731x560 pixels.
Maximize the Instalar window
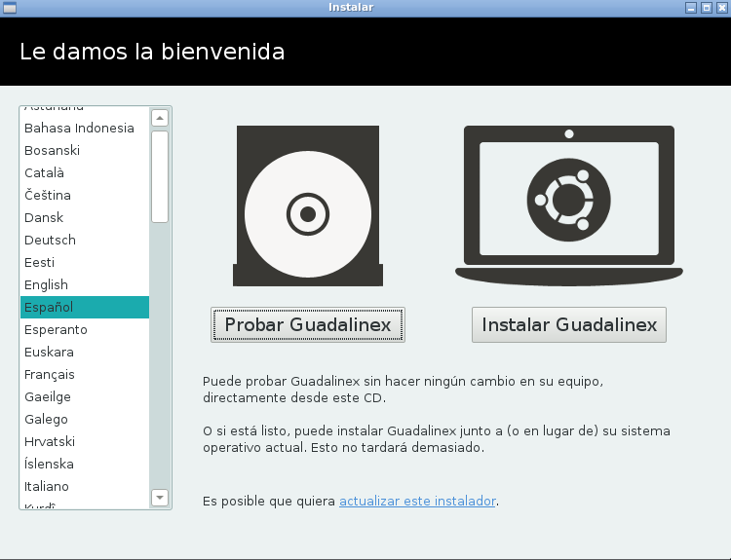[x=707, y=8]
